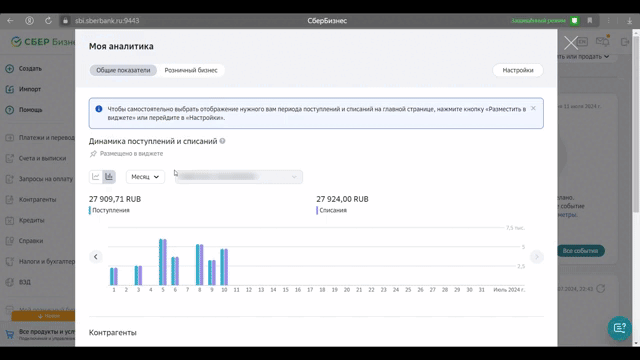Click the Поступления legend marker

coord(90,210)
